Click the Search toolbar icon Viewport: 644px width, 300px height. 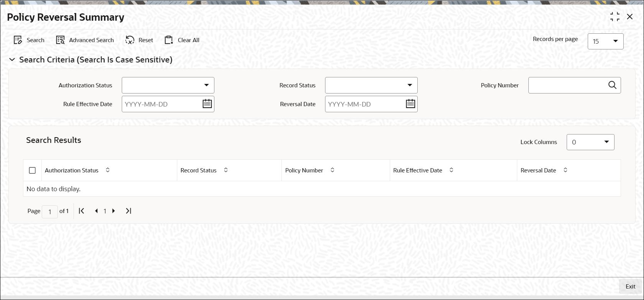tap(18, 40)
